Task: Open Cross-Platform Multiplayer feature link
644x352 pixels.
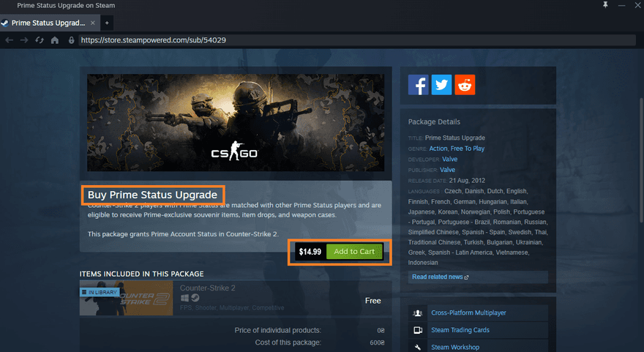Action: coord(468,312)
